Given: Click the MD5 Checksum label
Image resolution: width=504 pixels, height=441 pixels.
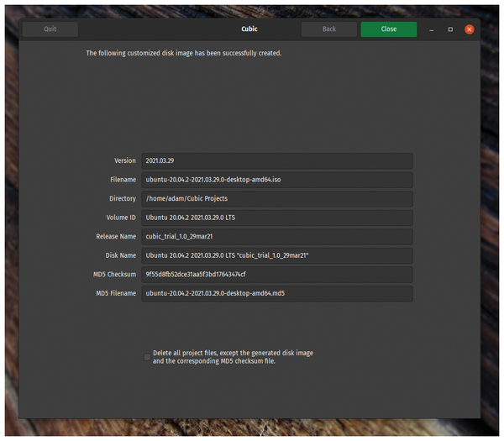Looking at the screenshot, I should click(x=114, y=275).
